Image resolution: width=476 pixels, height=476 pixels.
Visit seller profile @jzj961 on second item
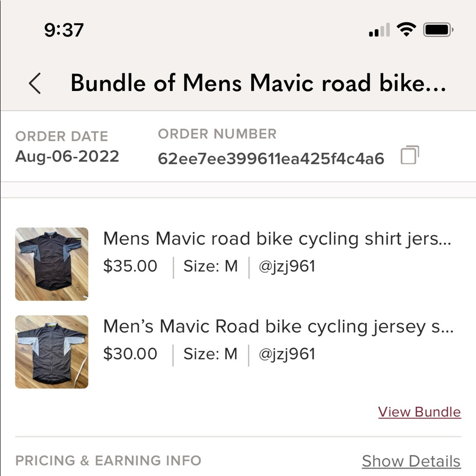point(288,354)
